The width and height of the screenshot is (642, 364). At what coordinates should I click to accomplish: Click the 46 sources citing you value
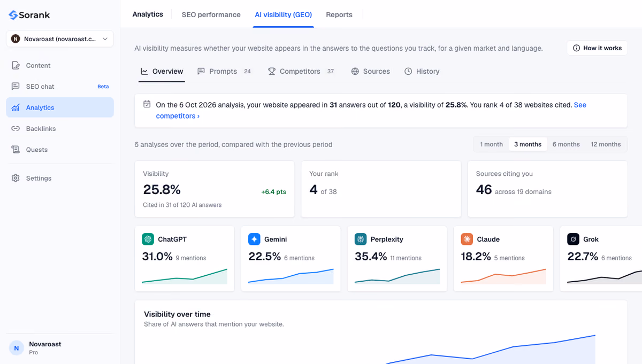pyautogui.click(x=484, y=190)
